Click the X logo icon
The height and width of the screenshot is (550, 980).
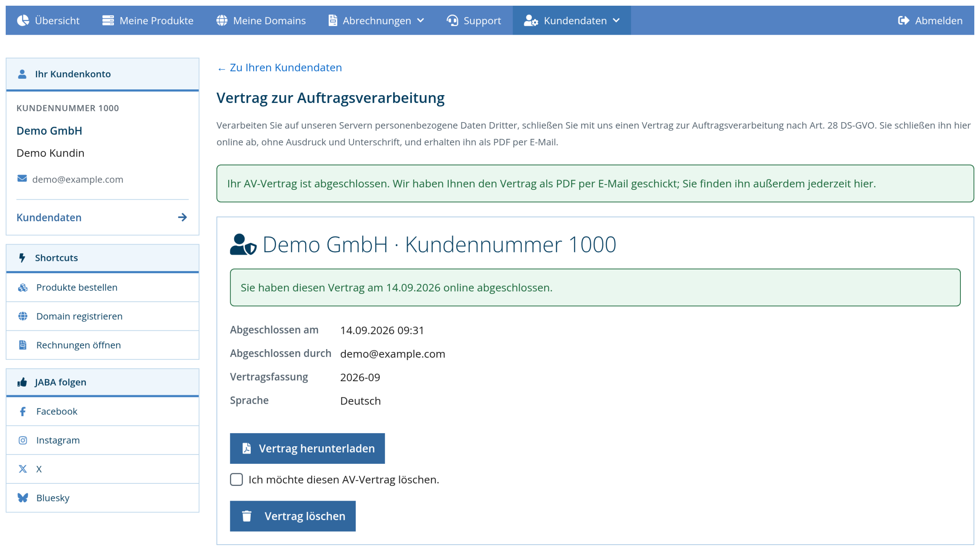pos(23,469)
